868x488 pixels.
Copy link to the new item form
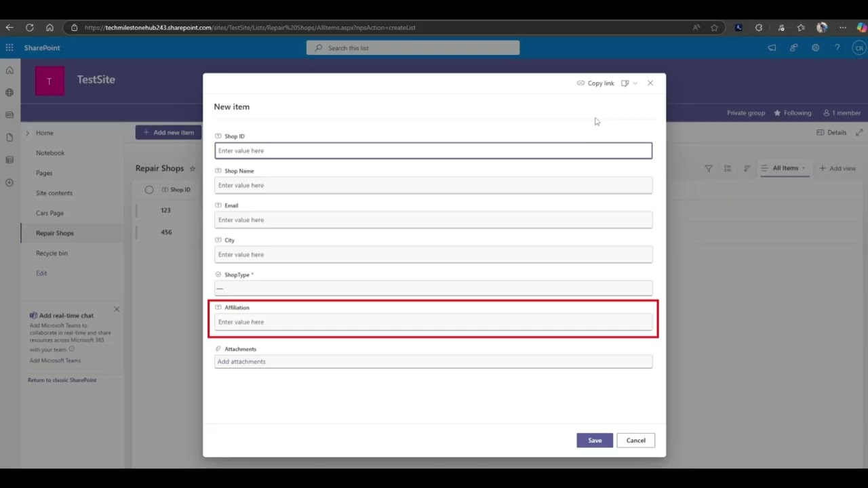[595, 83]
